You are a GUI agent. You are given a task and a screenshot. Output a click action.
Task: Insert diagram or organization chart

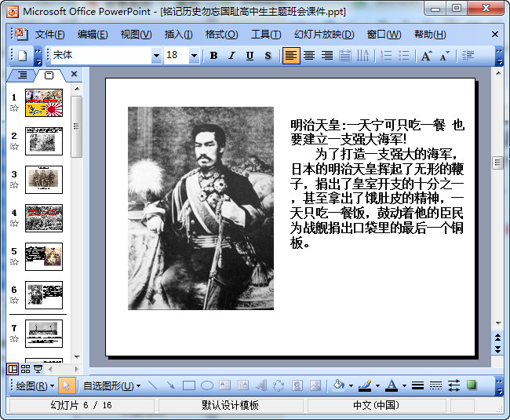[279, 385]
